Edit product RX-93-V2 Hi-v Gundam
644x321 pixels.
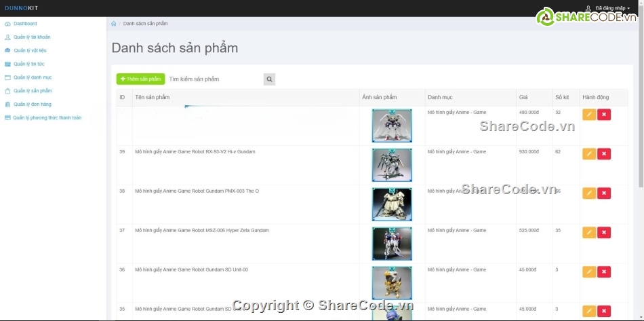click(589, 154)
